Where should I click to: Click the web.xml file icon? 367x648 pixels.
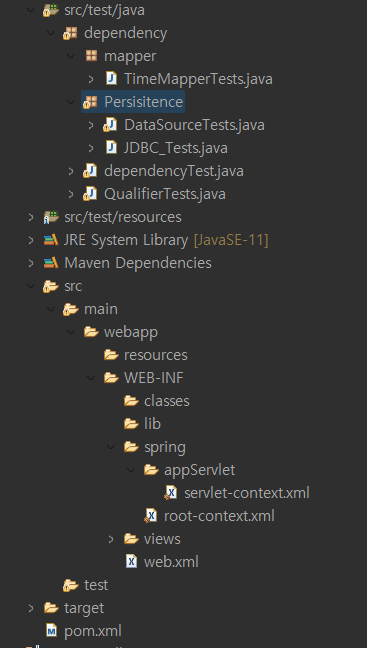coord(131,562)
